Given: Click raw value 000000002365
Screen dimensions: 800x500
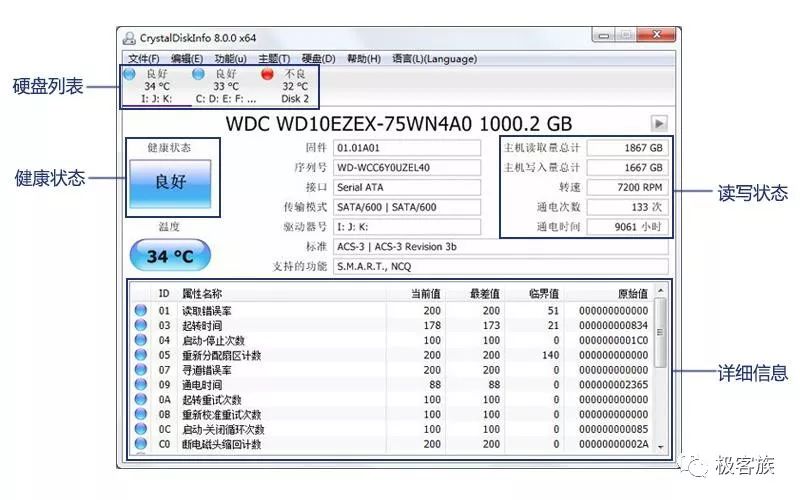Looking at the screenshot, I should click(613, 385).
